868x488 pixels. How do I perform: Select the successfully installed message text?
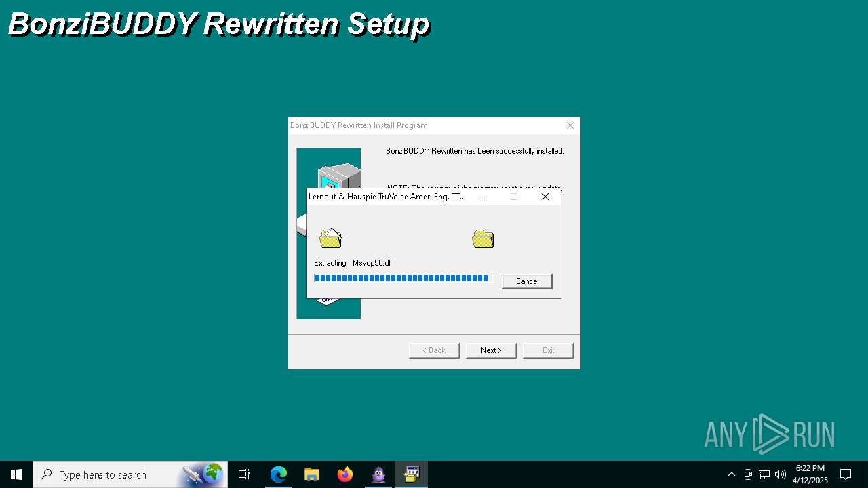coord(475,151)
